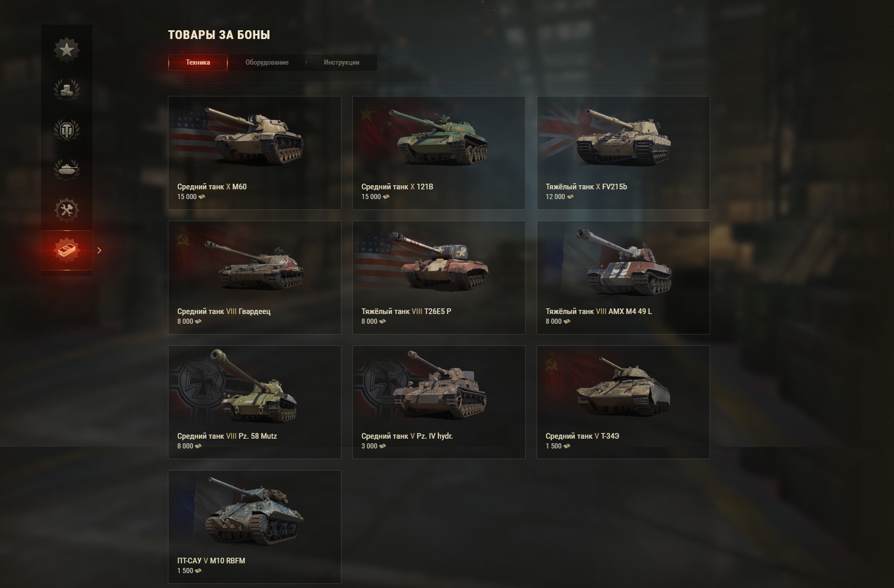Open the Инструкции tab
This screenshot has width=894, height=588.
tap(341, 63)
